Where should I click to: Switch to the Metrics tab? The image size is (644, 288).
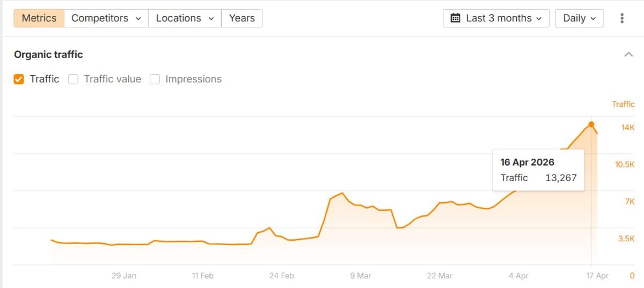[39, 18]
